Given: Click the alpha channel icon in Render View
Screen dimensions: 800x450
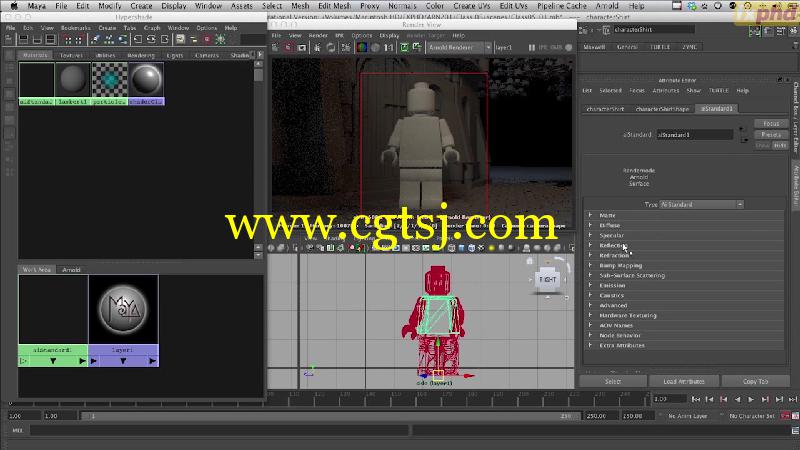Looking at the screenshot, I should point(376,47).
